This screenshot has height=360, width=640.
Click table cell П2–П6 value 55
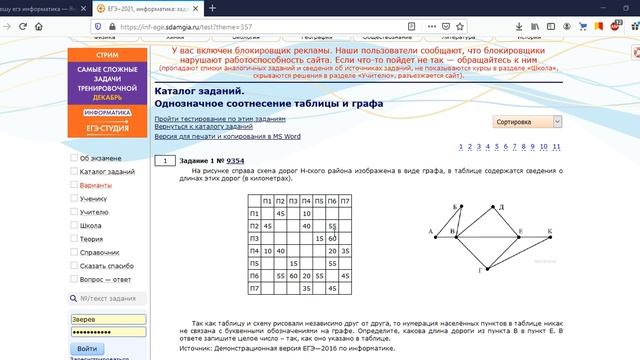(332, 226)
